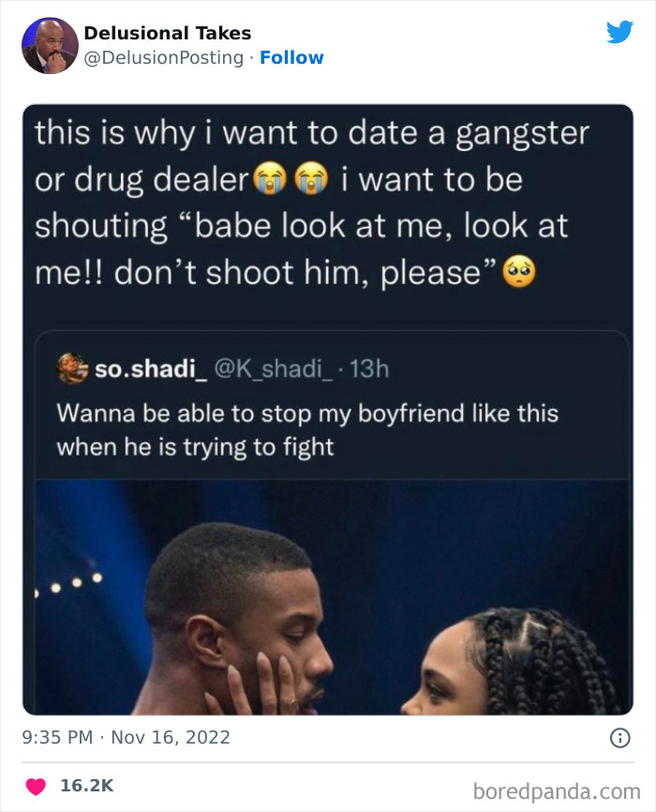The image size is (656, 812).
Task: Open the Delusional Takes profile avatar
Action: (50, 46)
